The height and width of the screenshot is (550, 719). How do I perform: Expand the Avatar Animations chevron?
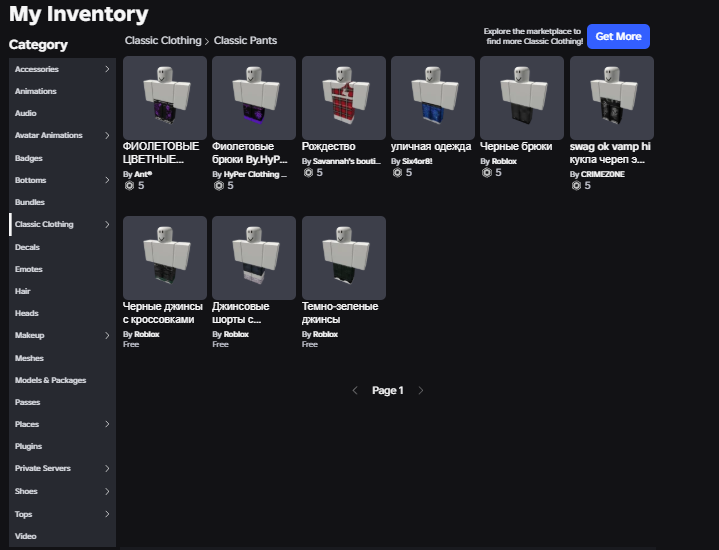[x=107, y=135]
